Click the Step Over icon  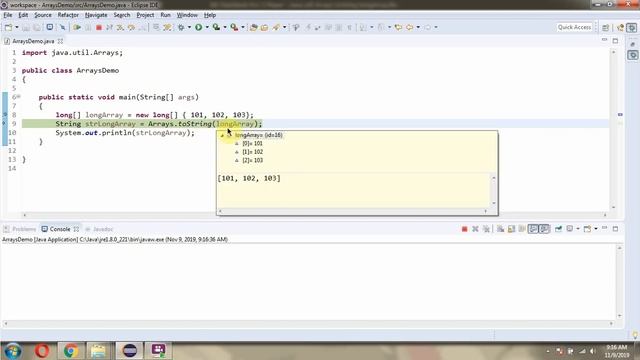[131, 27]
